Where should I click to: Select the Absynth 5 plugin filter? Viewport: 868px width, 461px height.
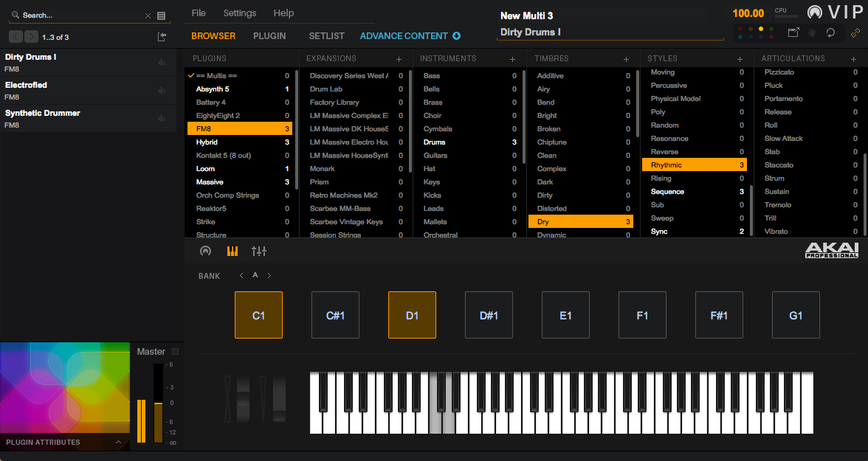240,89
